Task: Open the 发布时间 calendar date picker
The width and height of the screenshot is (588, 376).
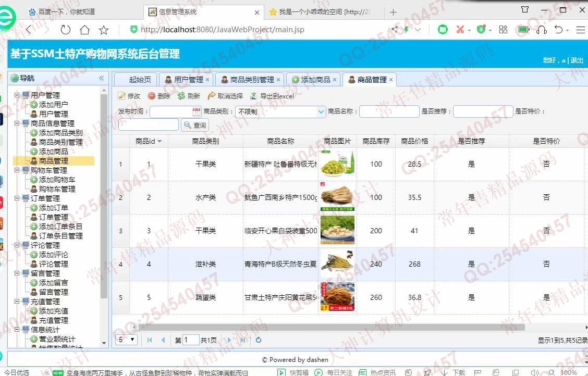Action: point(197,111)
